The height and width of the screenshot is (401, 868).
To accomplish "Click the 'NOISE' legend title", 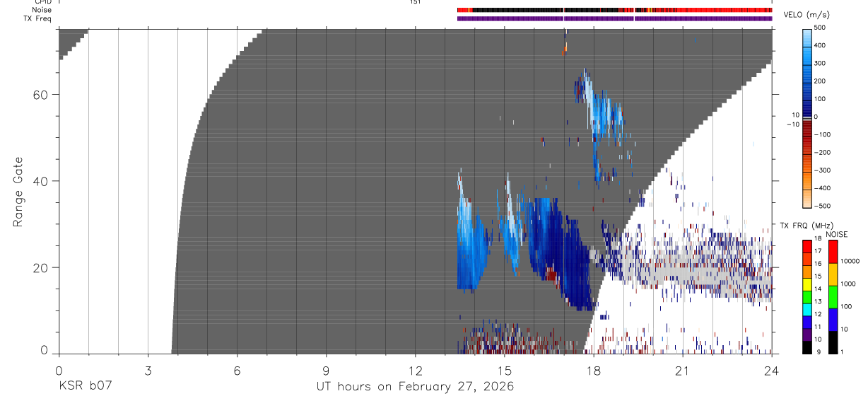I will [x=836, y=234].
